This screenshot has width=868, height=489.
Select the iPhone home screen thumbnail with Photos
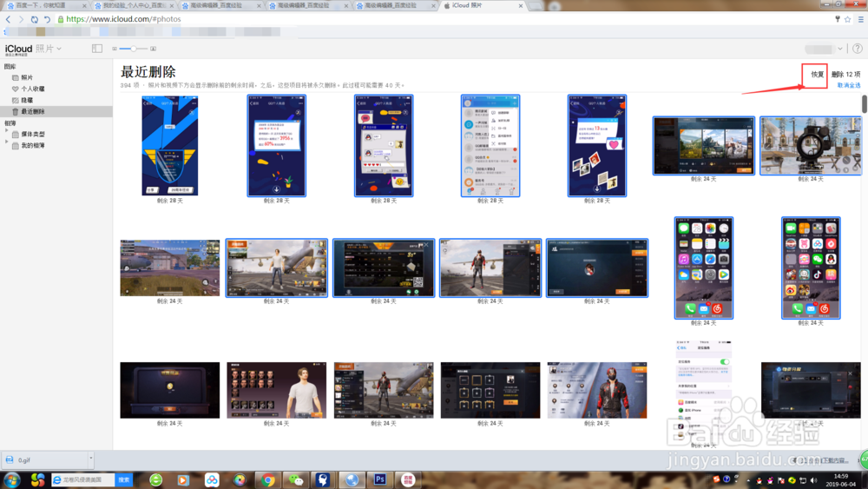coord(704,268)
